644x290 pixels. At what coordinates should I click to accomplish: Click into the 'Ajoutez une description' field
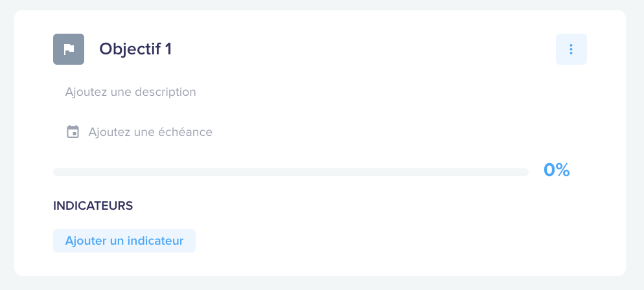[131, 92]
